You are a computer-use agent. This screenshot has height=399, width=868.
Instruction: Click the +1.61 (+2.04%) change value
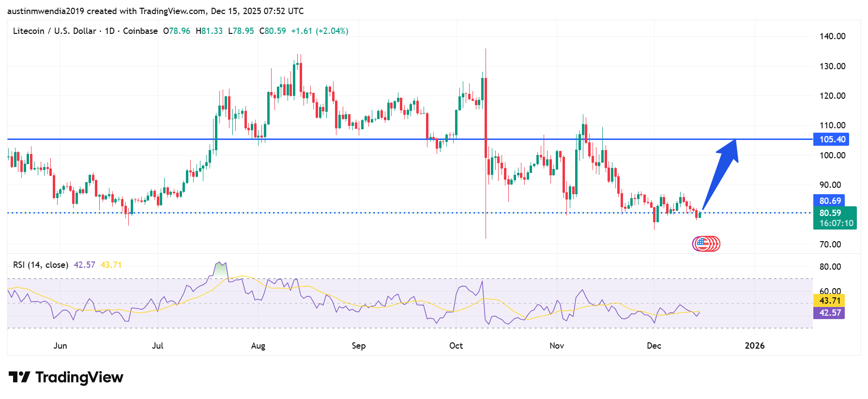(320, 31)
